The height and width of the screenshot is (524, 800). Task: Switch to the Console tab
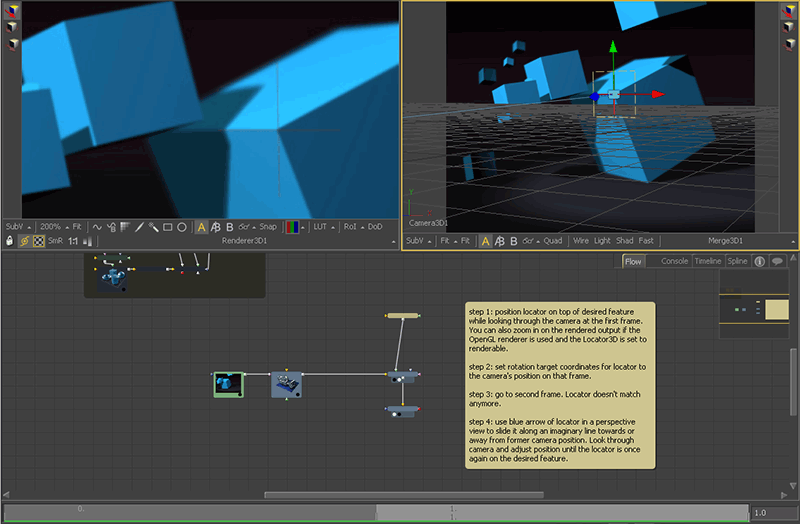pos(674,261)
